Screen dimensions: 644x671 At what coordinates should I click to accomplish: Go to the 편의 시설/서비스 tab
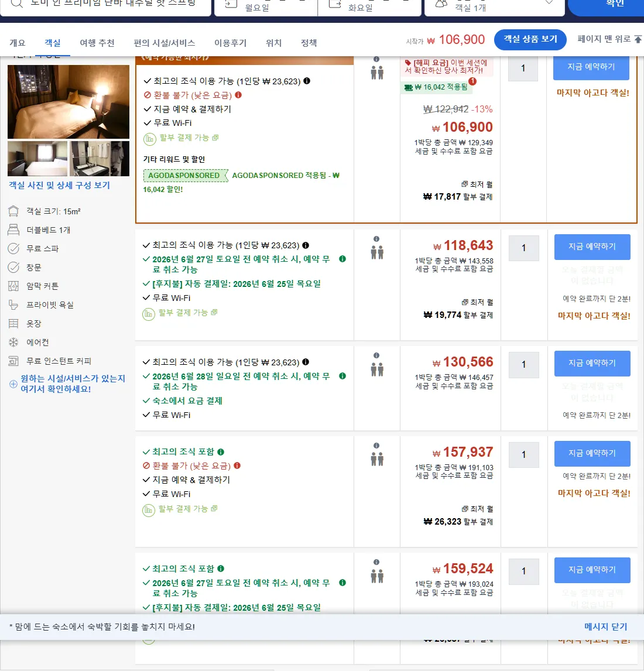pos(165,43)
